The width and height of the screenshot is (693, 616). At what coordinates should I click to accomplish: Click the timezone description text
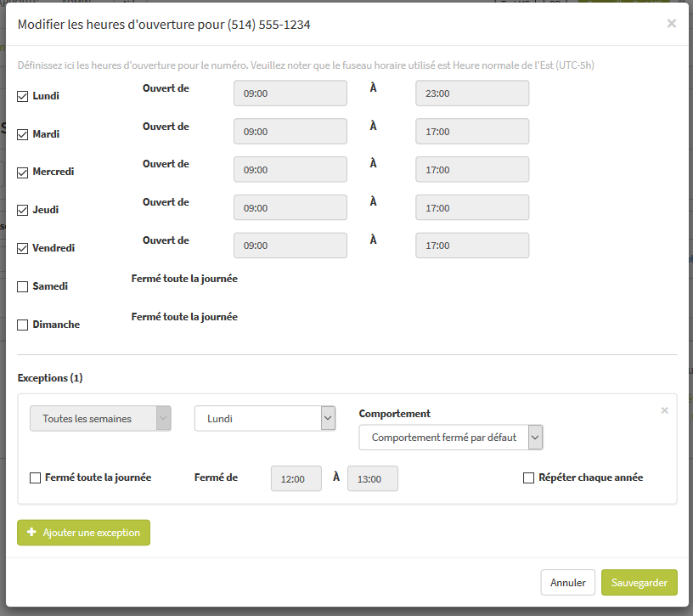[x=306, y=65]
